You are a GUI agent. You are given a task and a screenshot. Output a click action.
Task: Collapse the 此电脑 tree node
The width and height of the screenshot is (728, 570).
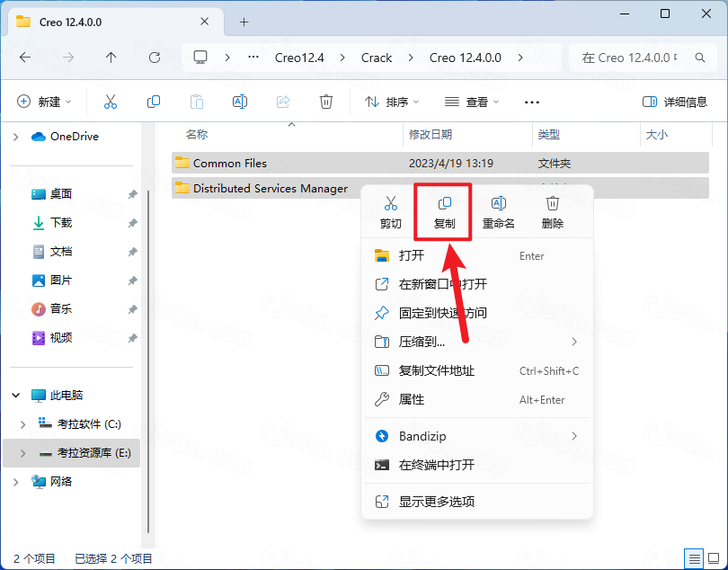click(16, 395)
